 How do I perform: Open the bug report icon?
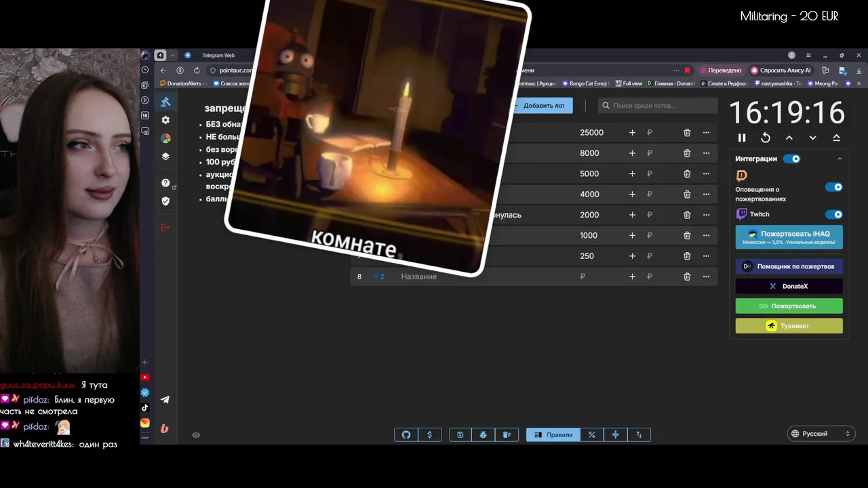[483, 435]
